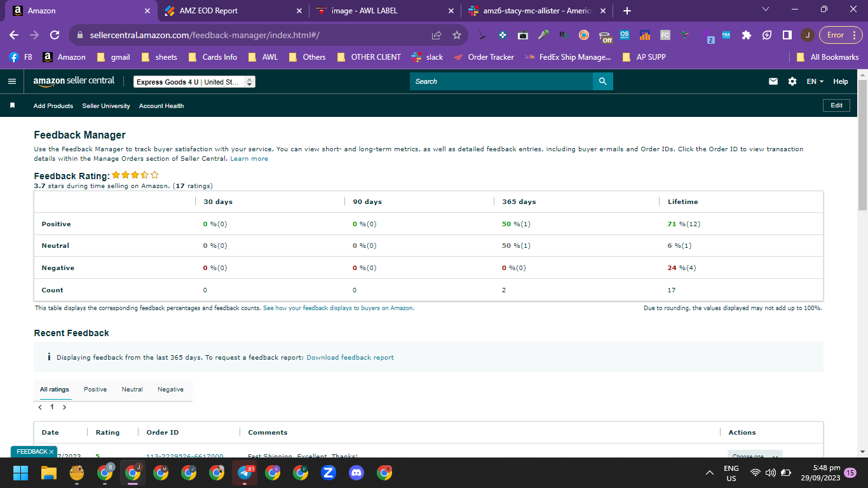Open the messages envelope icon
This screenshot has height=488, width=868.
(x=773, y=81)
